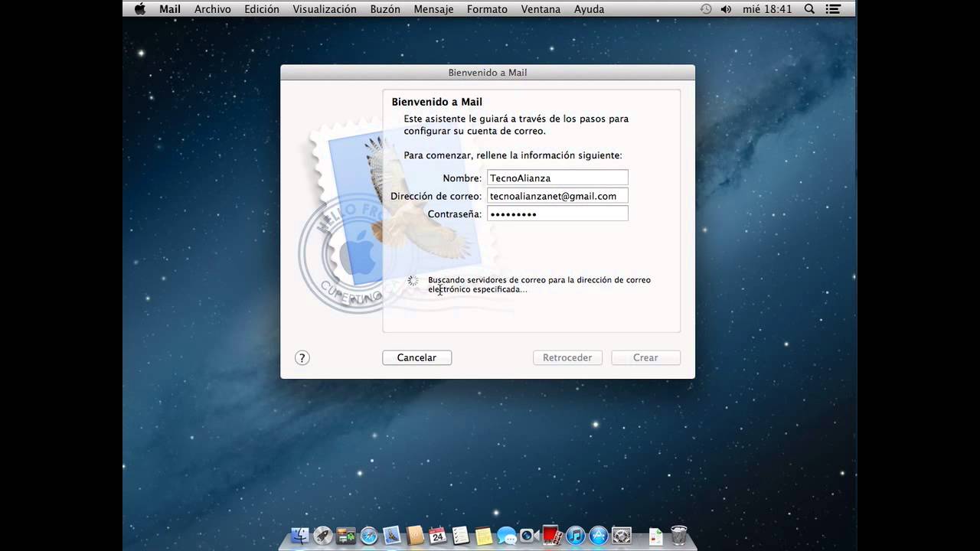Click the Nombre field with TecnoAlianza
The height and width of the screenshot is (551, 980).
(557, 178)
